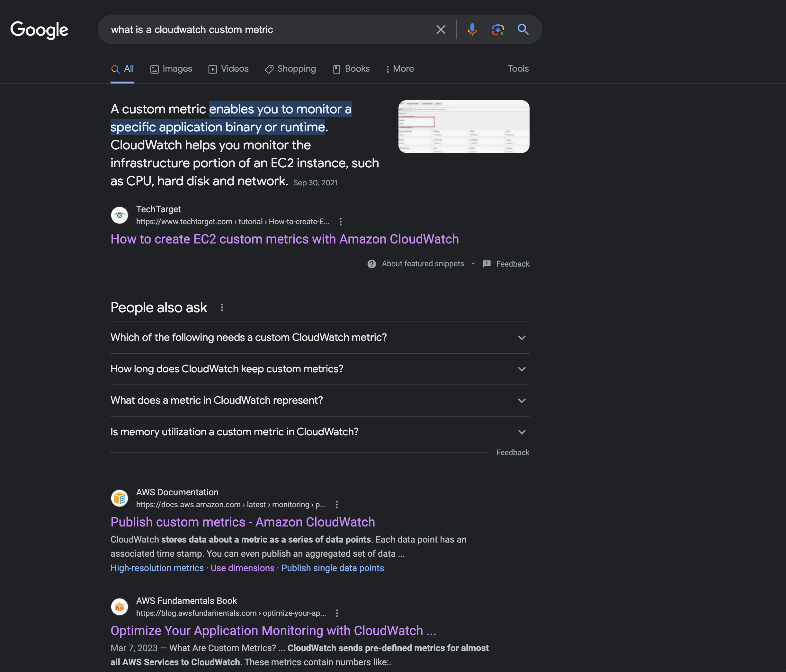Open 'Publish custom metrics - Amazon CloudWatch' result
This screenshot has width=786, height=672.
(x=243, y=522)
